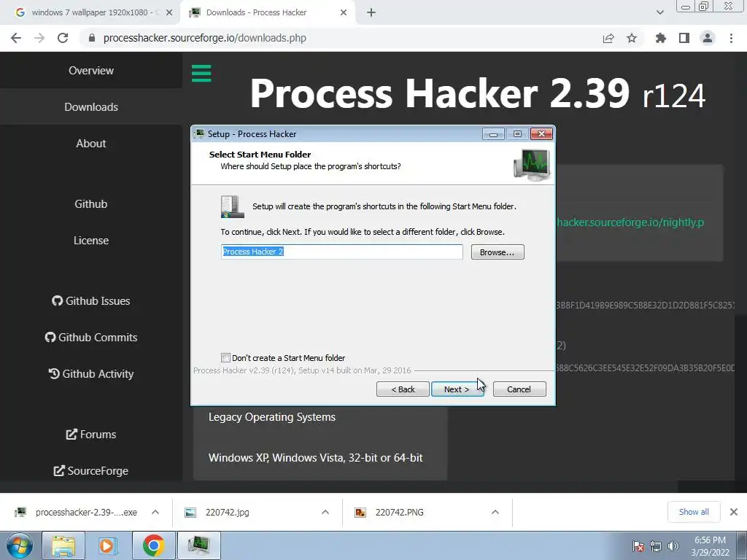Click the address bar URL
This screenshot has width=747, height=560.
coord(205,38)
